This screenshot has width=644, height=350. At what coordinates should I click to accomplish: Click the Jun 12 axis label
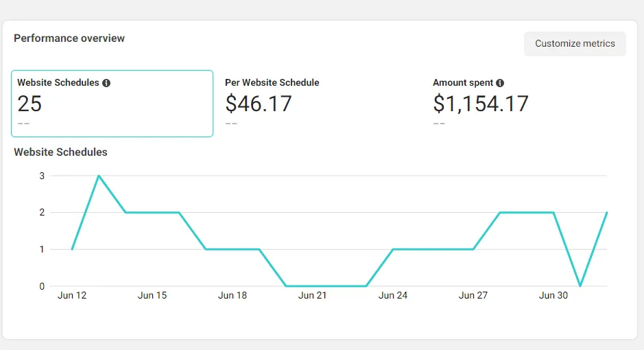(72, 296)
